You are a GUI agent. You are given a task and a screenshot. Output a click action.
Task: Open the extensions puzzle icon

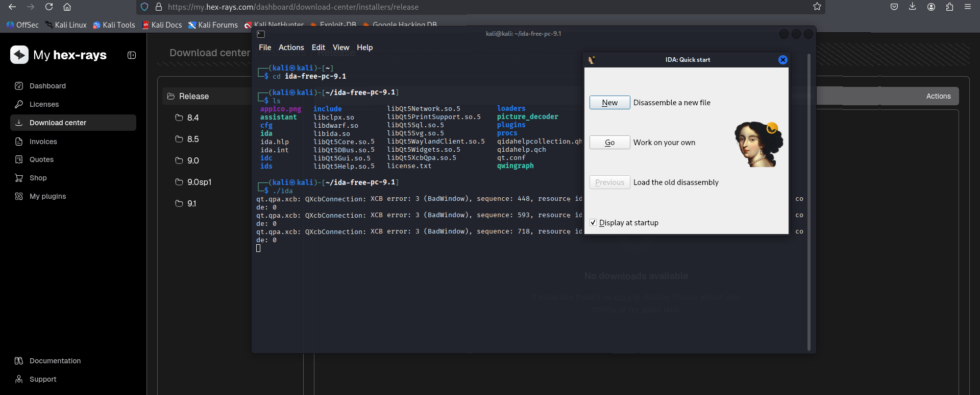(949, 7)
